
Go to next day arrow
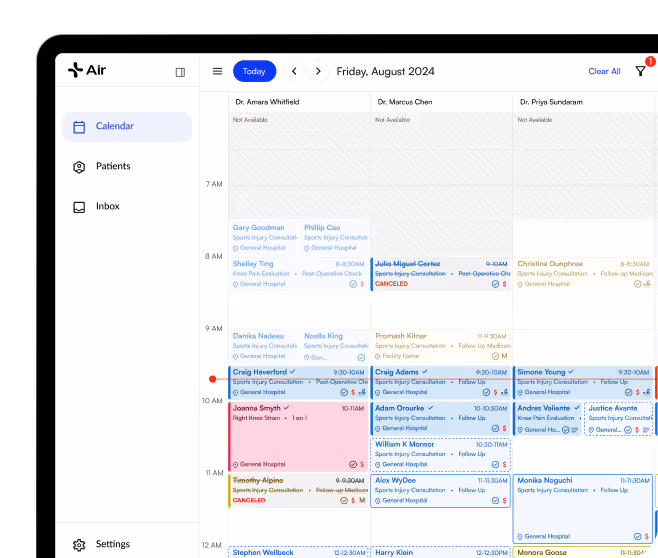click(318, 71)
